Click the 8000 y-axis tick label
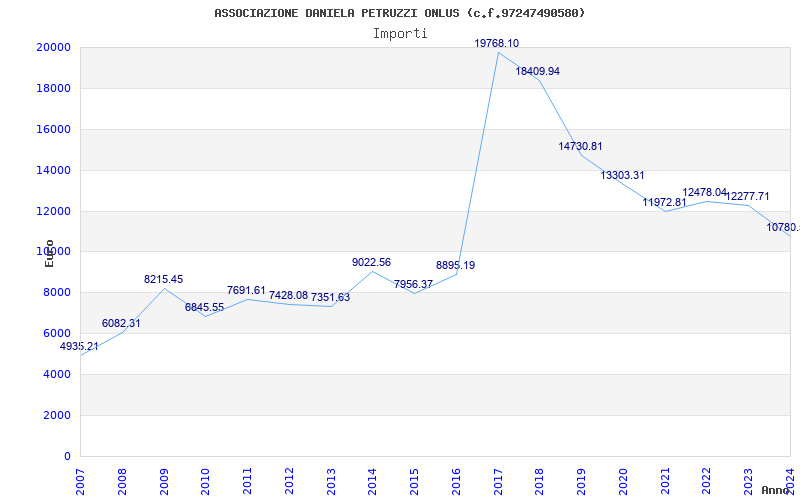Screen dimensions: 800x500 coord(56,292)
